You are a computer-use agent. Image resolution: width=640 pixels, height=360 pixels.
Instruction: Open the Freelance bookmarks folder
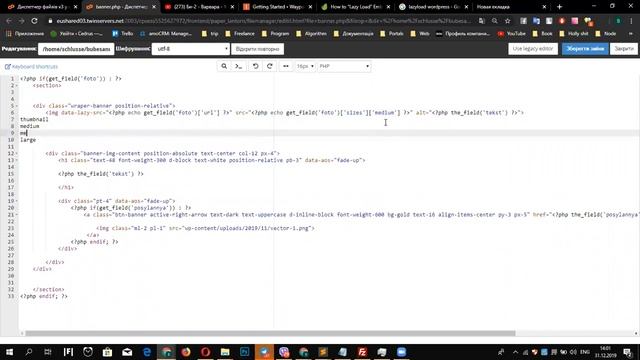(240, 34)
